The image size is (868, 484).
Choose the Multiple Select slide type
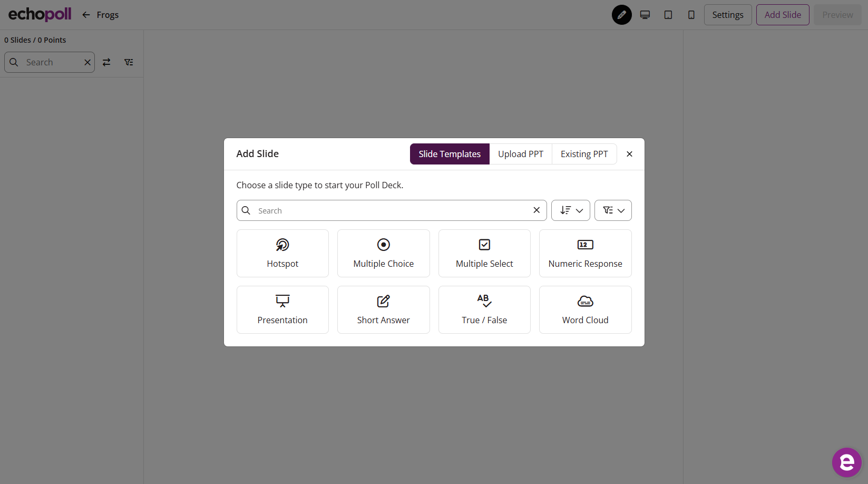point(484,253)
